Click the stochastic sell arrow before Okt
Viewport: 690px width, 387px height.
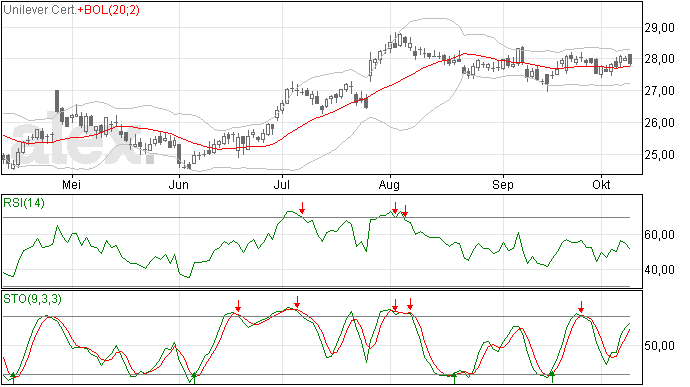pos(581,307)
